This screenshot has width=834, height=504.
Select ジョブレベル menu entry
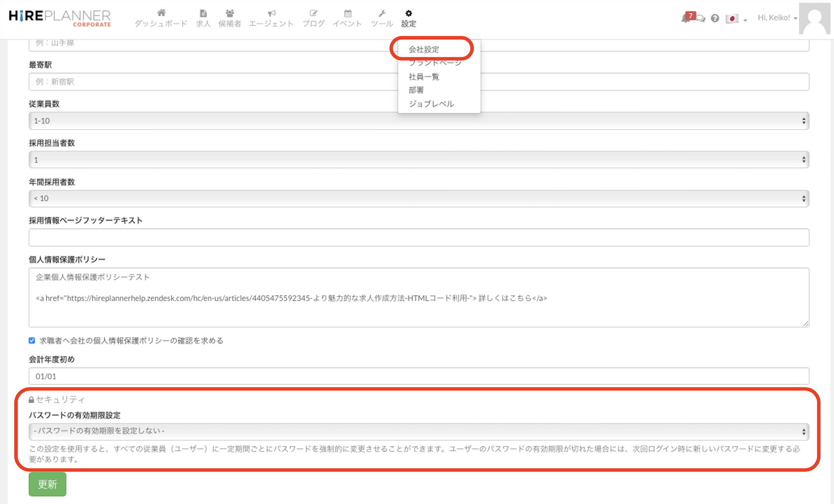click(431, 104)
